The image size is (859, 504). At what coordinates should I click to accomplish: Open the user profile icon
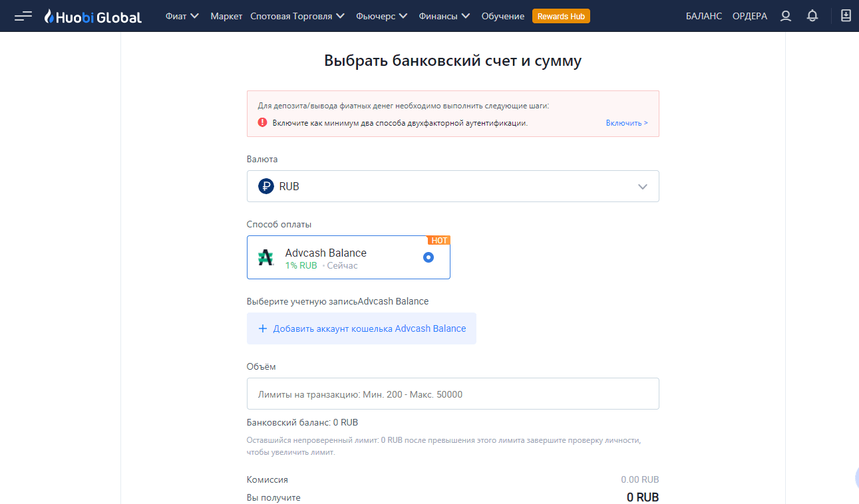[786, 16]
